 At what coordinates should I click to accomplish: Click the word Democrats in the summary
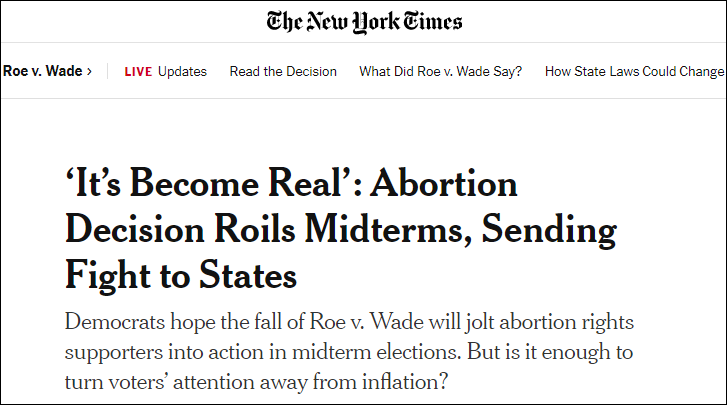coord(115,322)
